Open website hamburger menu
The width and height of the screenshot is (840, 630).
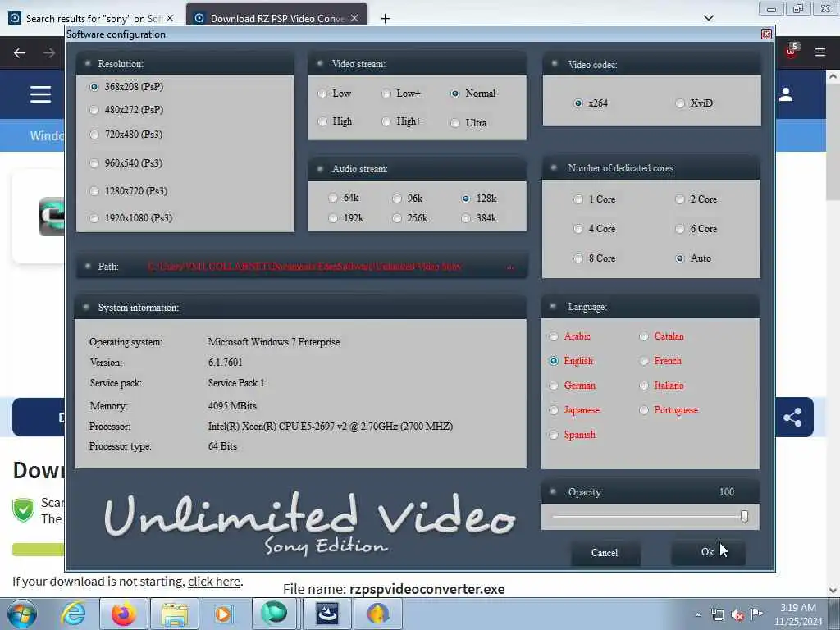click(x=41, y=95)
